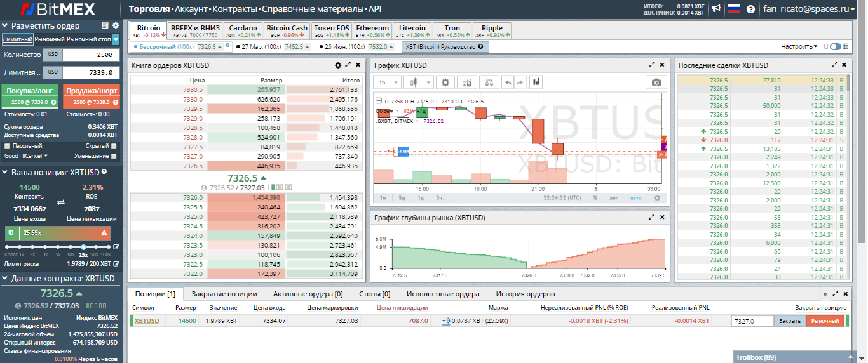Toggle the 'авто' auto scale on chart
Screen dimensions: 868x363
tap(636, 197)
